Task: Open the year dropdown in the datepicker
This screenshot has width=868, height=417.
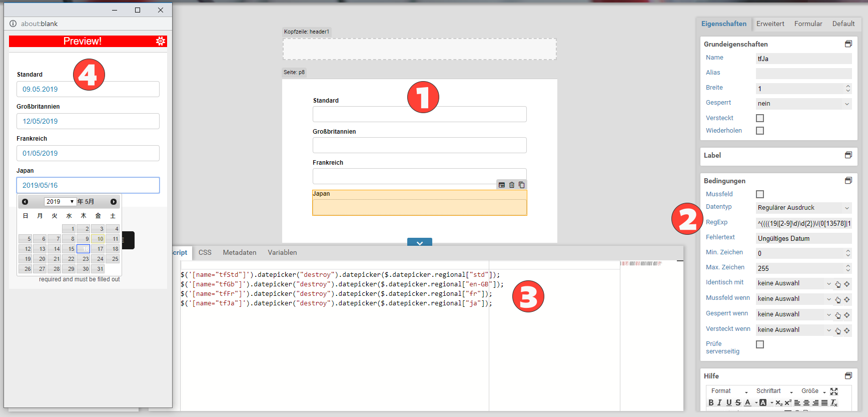Action: click(60, 202)
